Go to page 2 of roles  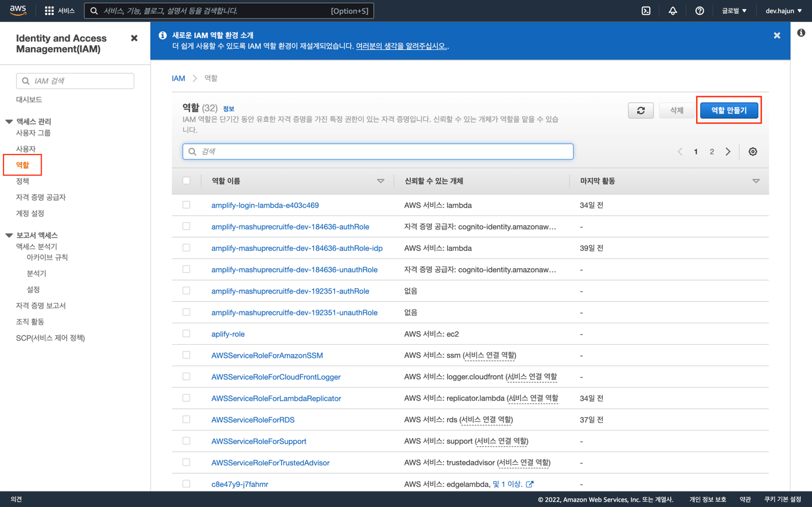[712, 152]
